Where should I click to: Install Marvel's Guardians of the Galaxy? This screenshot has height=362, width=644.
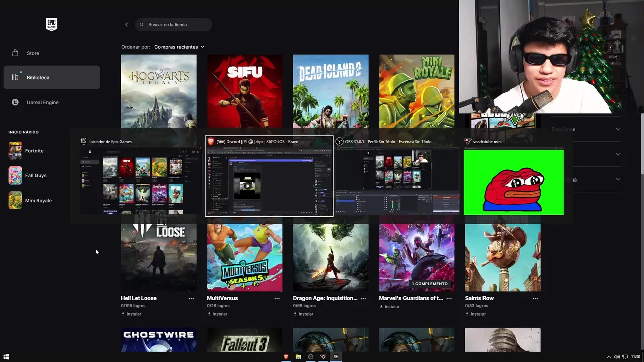pyautogui.click(x=389, y=306)
